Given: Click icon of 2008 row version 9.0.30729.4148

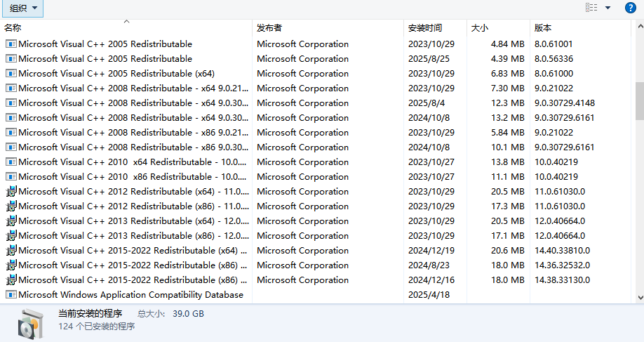Looking at the screenshot, I should [11, 103].
